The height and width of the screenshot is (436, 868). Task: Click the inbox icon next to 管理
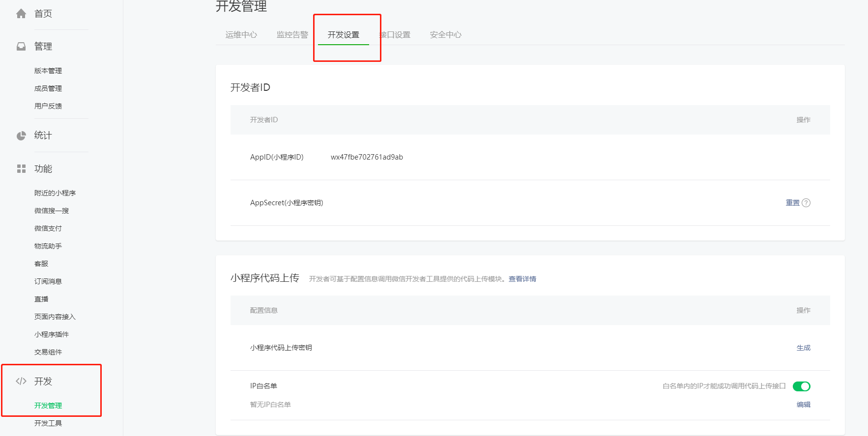tap(21, 47)
